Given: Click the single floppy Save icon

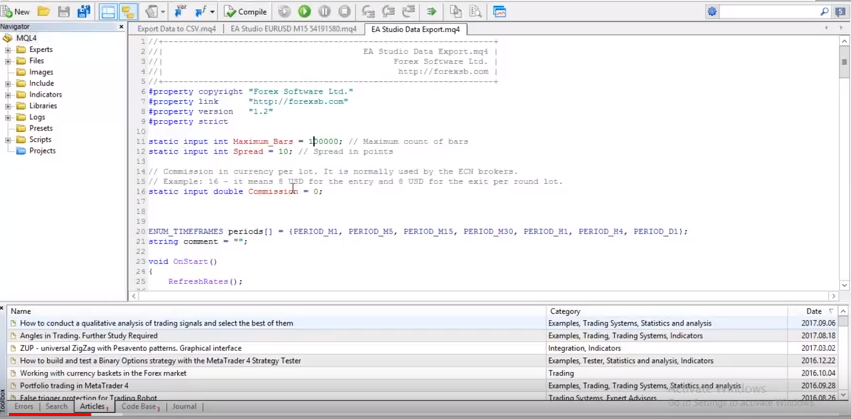Looking at the screenshot, I should 63,11.
